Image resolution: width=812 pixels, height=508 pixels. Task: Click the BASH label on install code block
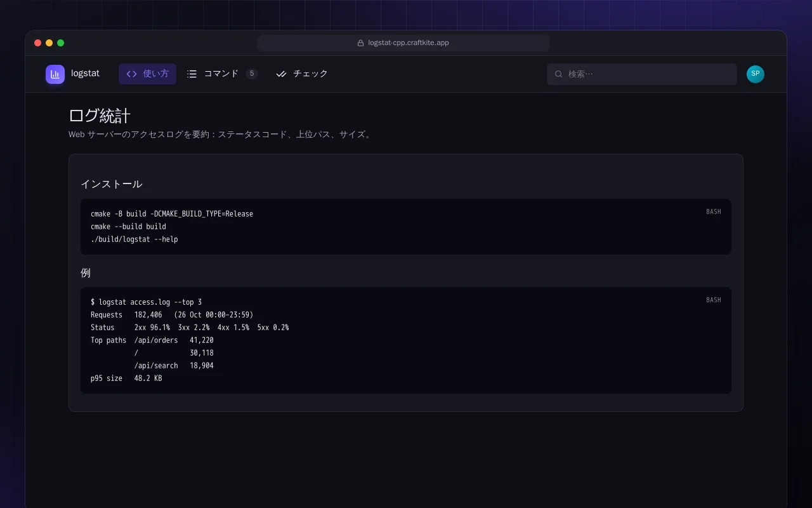click(x=714, y=212)
